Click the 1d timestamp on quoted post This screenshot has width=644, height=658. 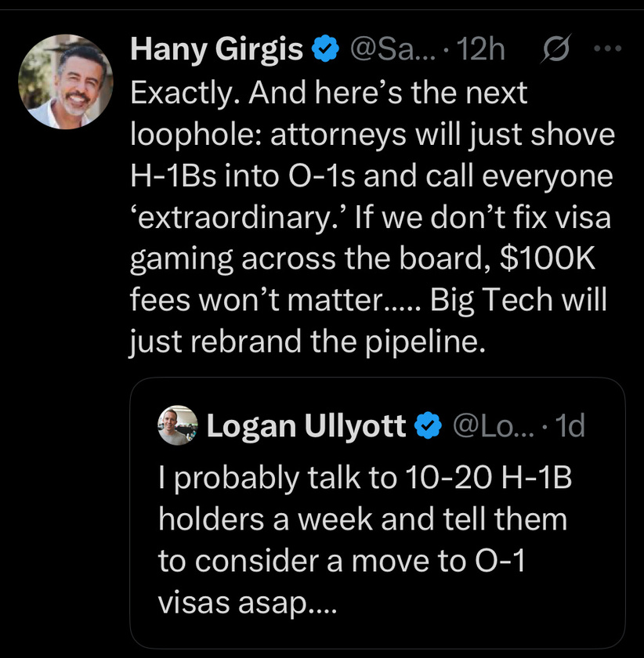pos(570,426)
